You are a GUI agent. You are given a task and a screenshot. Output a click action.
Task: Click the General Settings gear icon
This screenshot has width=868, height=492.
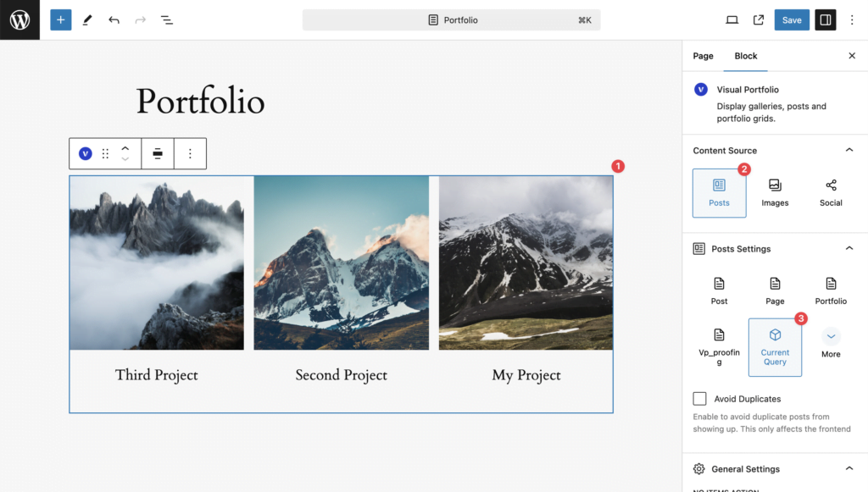[699, 469]
